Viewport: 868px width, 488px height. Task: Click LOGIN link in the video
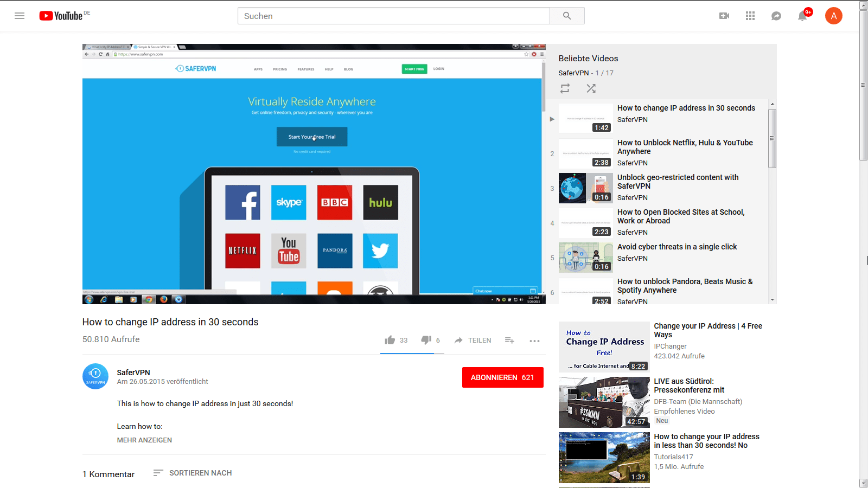pyautogui.click(x=439, y=69)
